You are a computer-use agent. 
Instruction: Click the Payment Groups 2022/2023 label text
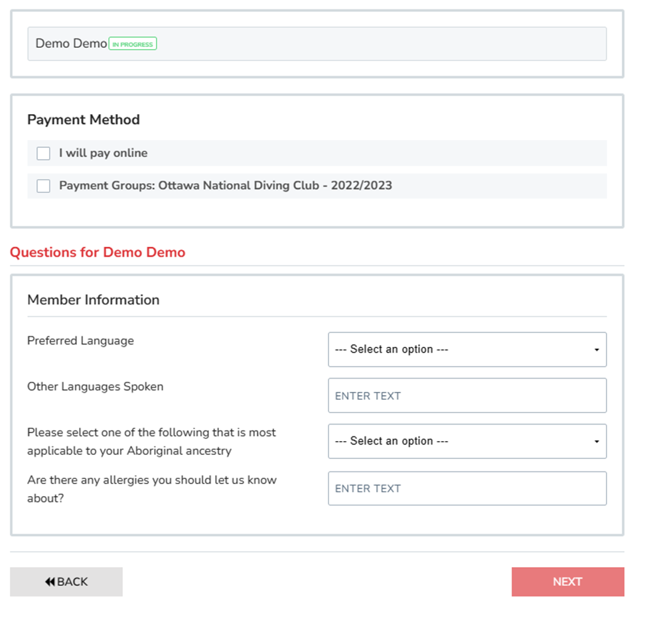pos(225,186)
